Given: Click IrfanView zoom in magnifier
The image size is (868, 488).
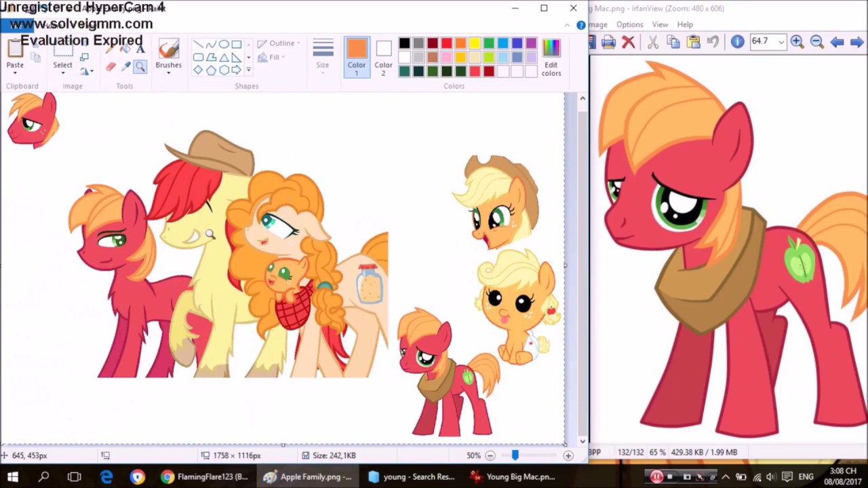Looking at the screenshot, I should point(797,42).
